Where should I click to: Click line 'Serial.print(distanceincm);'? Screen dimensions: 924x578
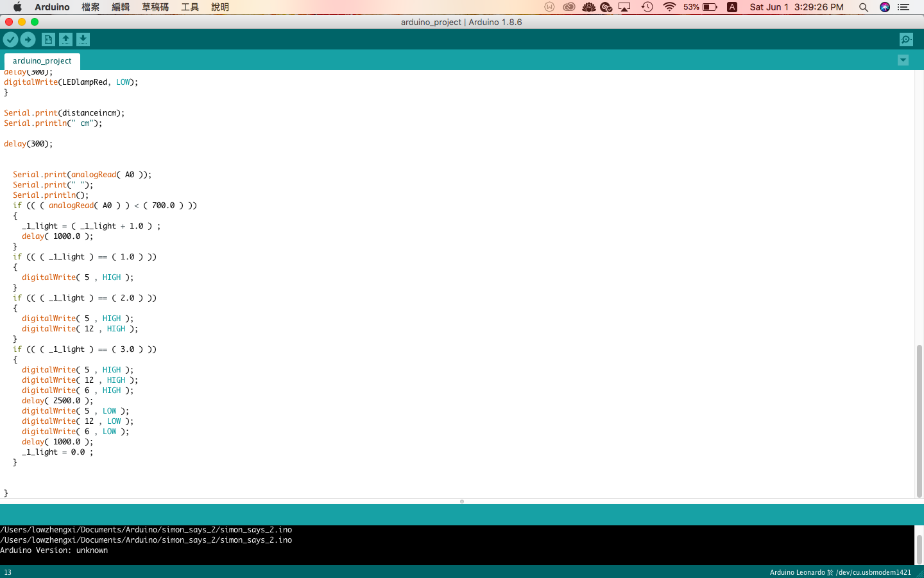point(64,113)
